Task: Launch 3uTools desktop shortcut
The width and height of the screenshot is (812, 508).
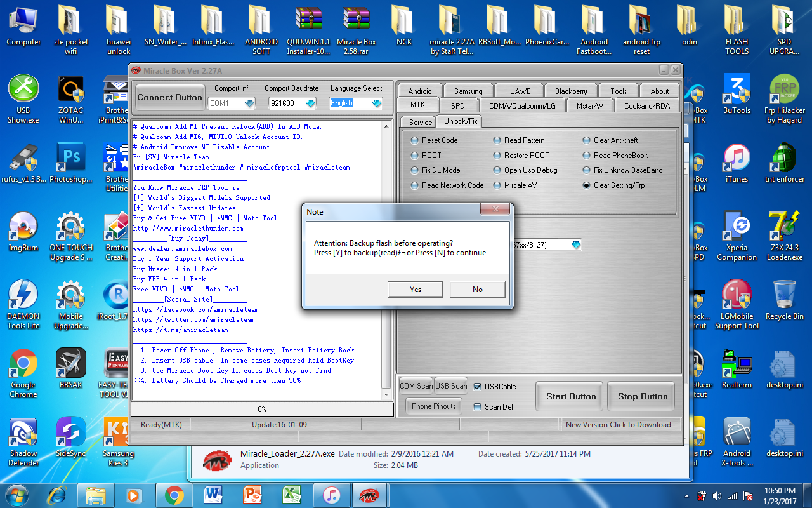Action: click(x=737, y=94)
